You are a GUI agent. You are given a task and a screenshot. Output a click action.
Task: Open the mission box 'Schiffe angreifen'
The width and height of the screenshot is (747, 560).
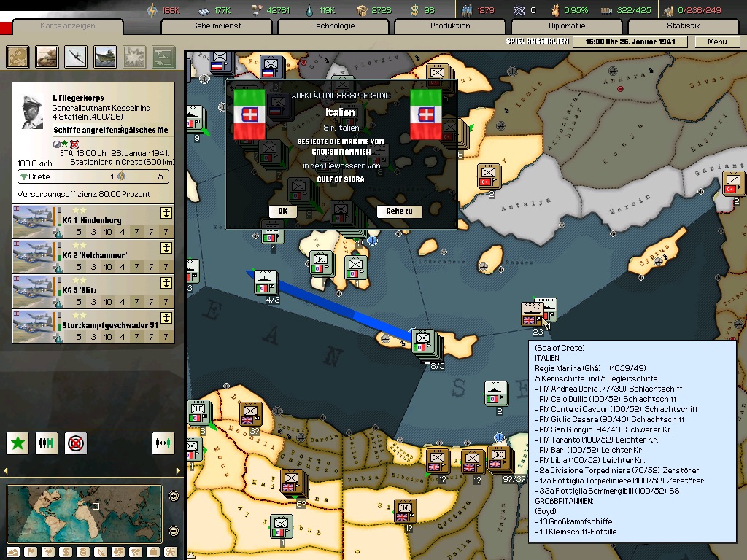point(113,131)
